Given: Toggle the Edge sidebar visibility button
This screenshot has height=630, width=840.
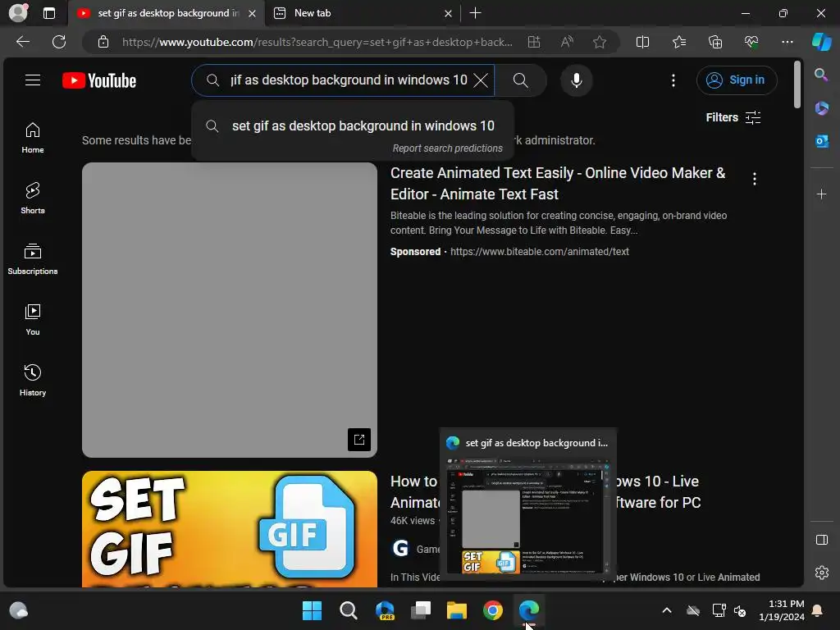Looking at the screenshot, I should (821, 540).
